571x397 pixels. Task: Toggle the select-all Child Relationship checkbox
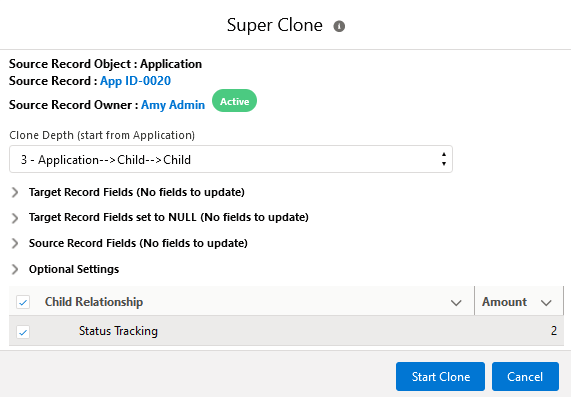[23, 302]
